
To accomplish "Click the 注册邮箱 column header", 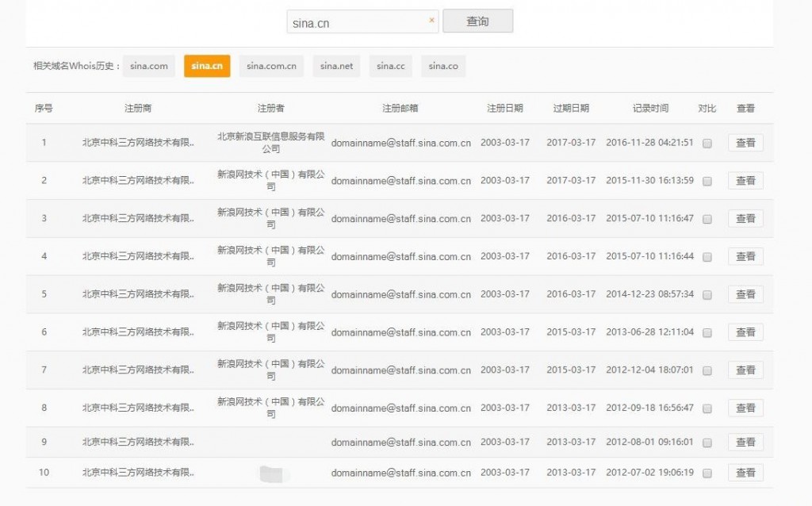I will pyautogui.click(x=400, y=108).
